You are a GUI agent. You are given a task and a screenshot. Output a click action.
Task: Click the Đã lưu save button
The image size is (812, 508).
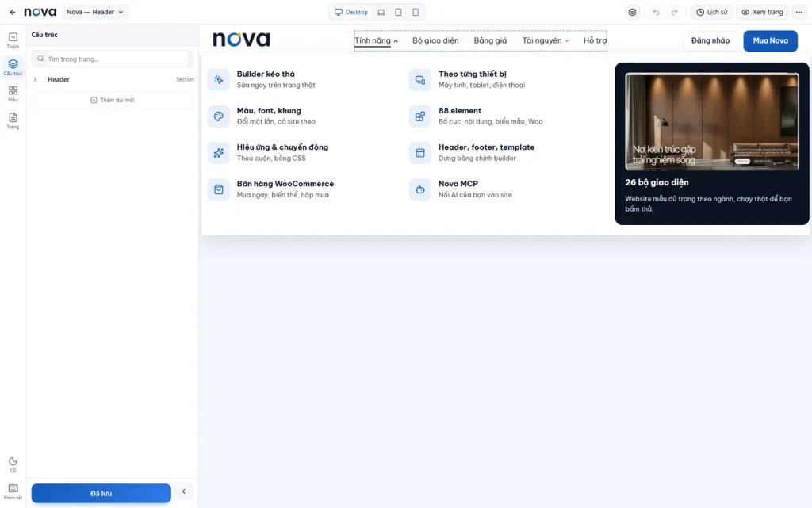101,493
